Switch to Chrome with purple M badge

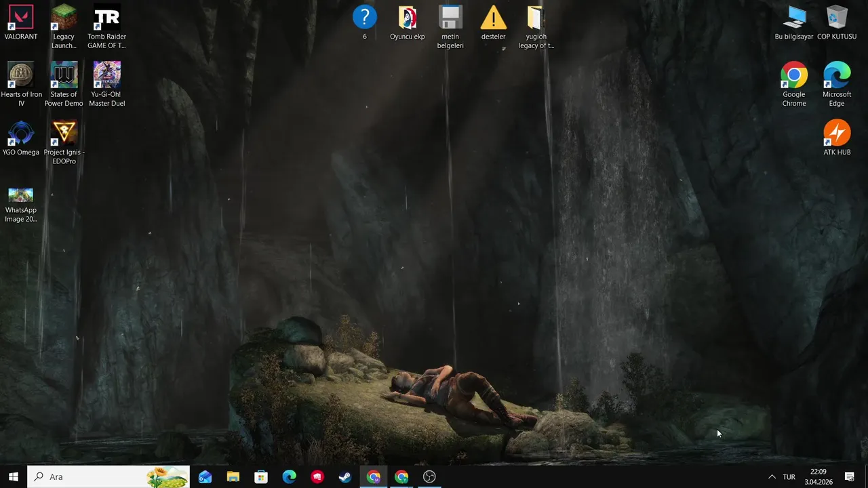(374, 476)
